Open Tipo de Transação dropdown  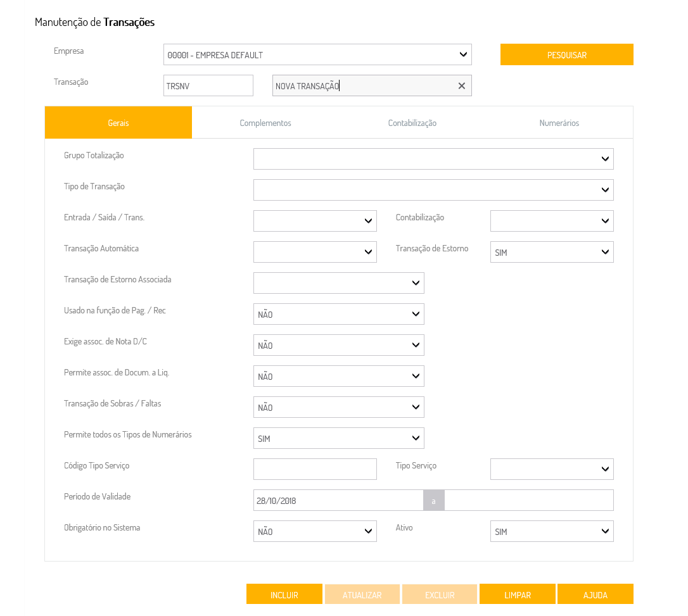point(433,190)
